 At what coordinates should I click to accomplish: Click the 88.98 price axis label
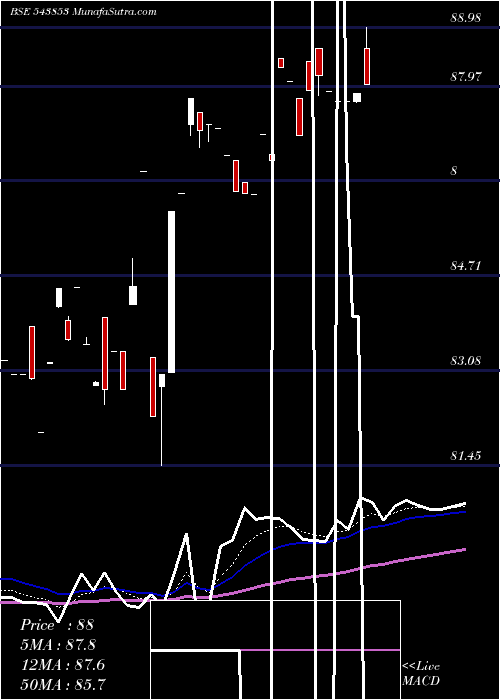coord(466,18)
